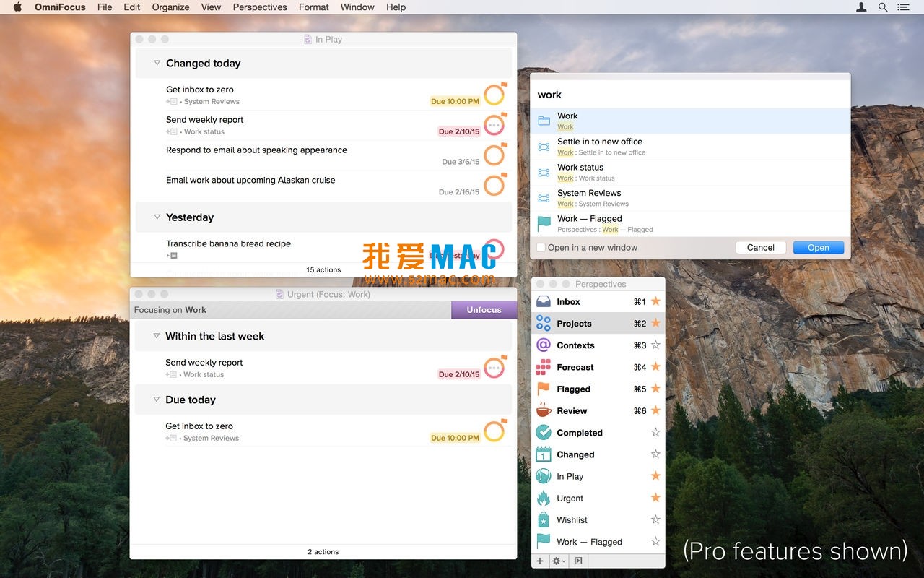This screenshot has width=924, height=578.
Task: Click the search field containing 'work'
Action: click(x=690, y=95)
